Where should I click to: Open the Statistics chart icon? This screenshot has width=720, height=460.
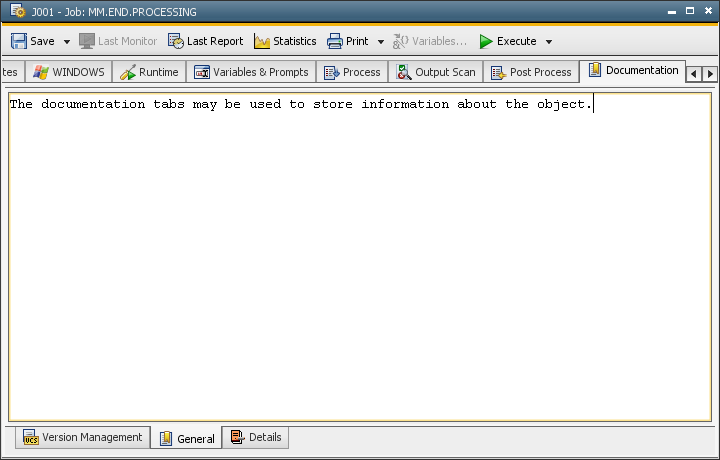pos(262,41)
